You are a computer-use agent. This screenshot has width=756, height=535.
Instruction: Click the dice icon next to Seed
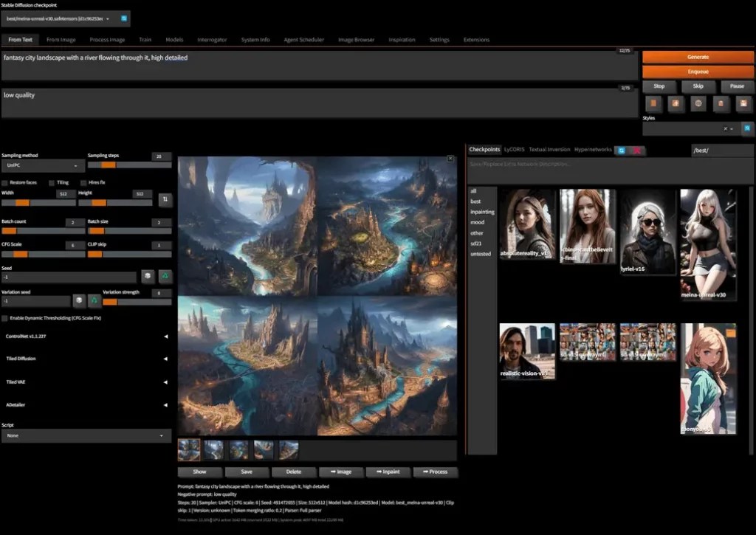pos(148,276)
